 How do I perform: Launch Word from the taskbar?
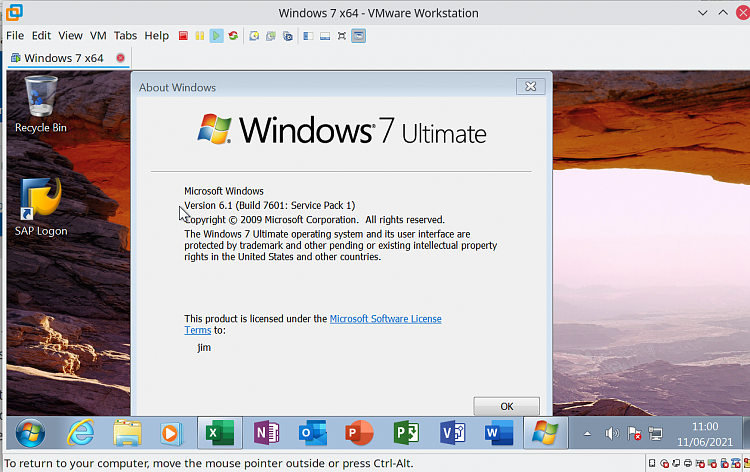click(498, 433)
